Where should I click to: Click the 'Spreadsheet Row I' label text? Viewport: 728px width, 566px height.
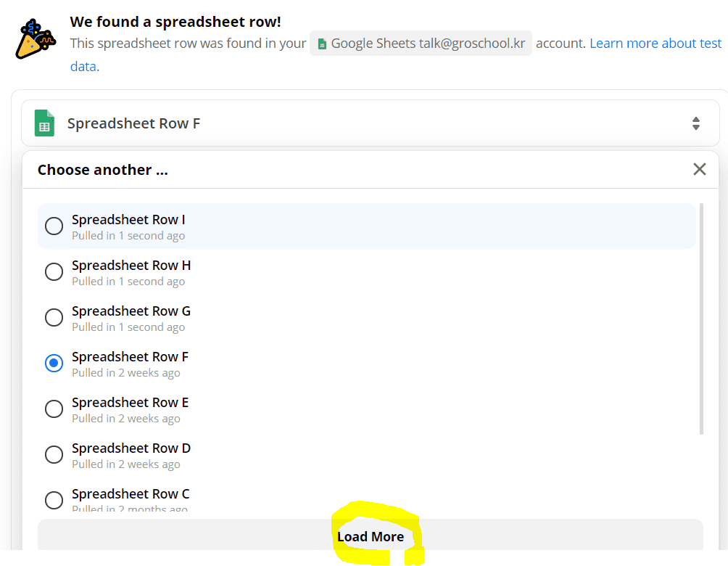128,219
